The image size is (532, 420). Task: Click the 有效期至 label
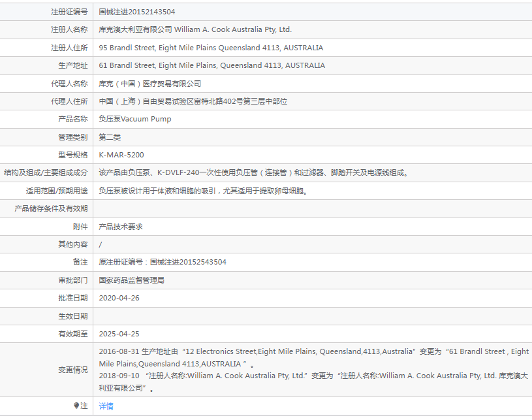pyautogui.click(x=73, y=334)
